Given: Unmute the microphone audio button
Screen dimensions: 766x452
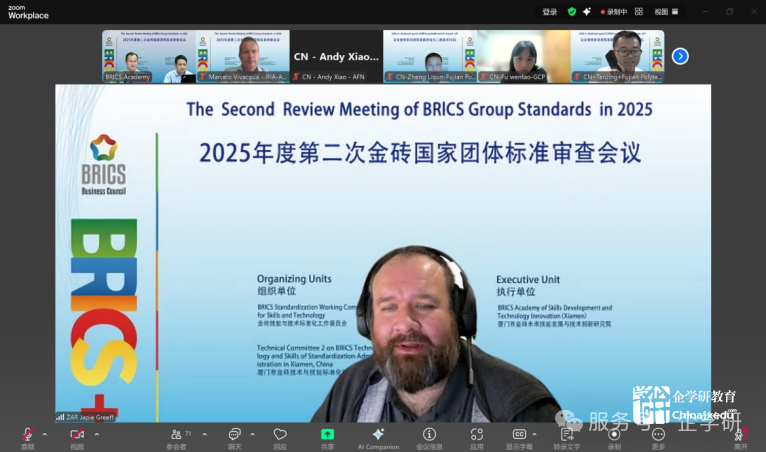Looking at the screenshot, I should [28, 434].
